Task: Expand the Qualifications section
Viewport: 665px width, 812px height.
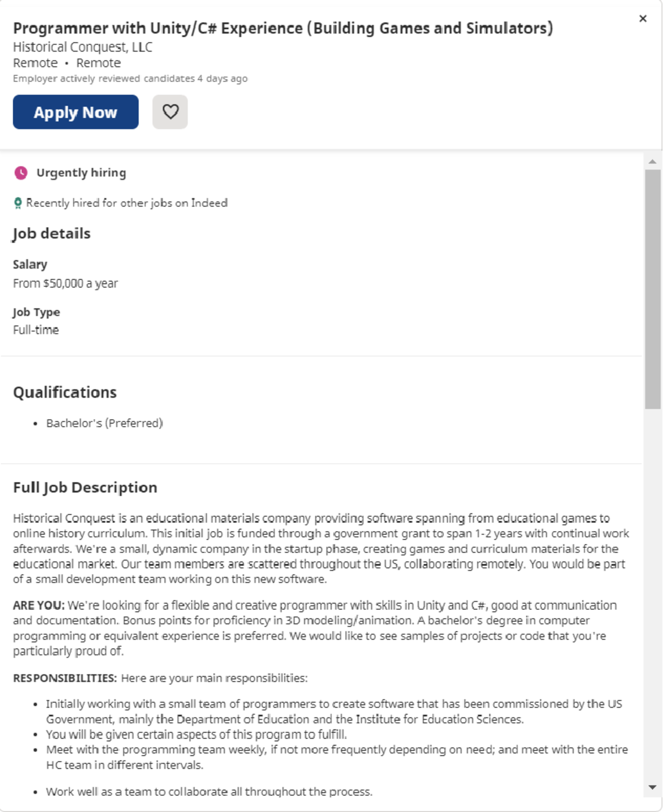Action: (x=65, y=392)
